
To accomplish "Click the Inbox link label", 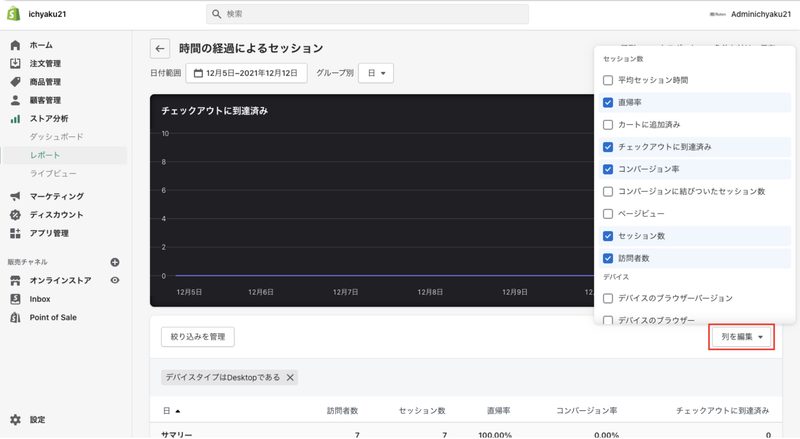I will (x=40, y=299).
